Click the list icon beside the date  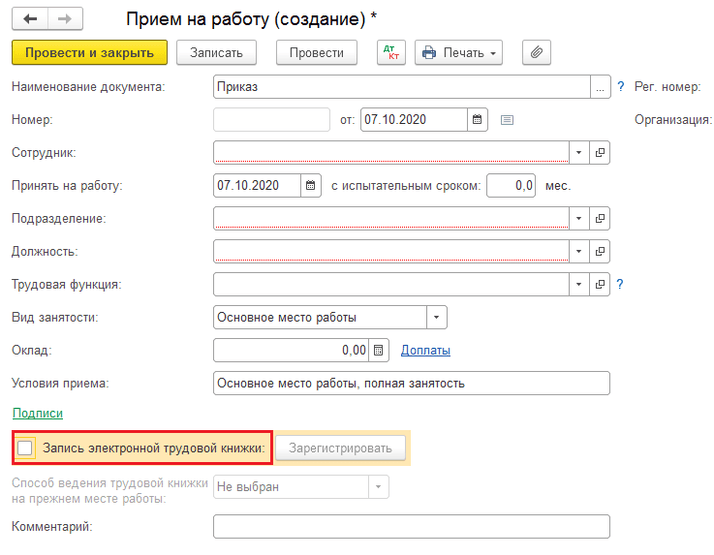point(507,120)
